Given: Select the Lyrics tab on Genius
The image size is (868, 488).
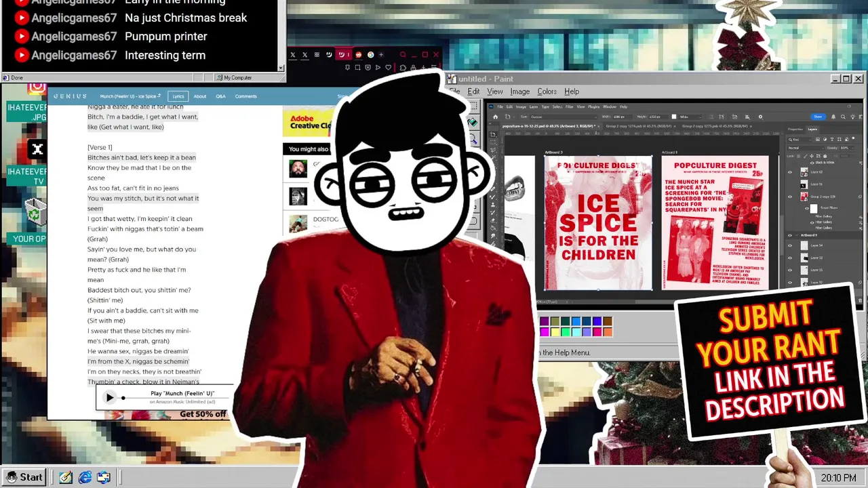Looking at the screenshot, I should click(x=178, y=96).
